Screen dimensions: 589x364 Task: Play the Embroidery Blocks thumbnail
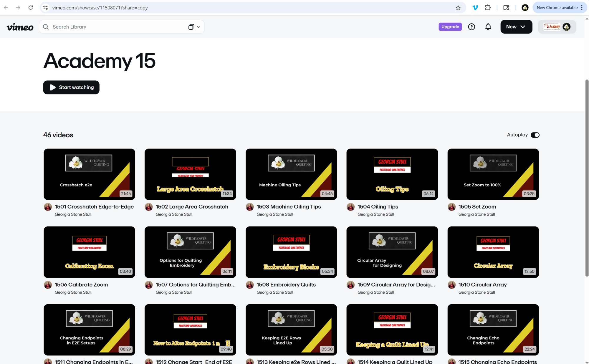[291, 252]
